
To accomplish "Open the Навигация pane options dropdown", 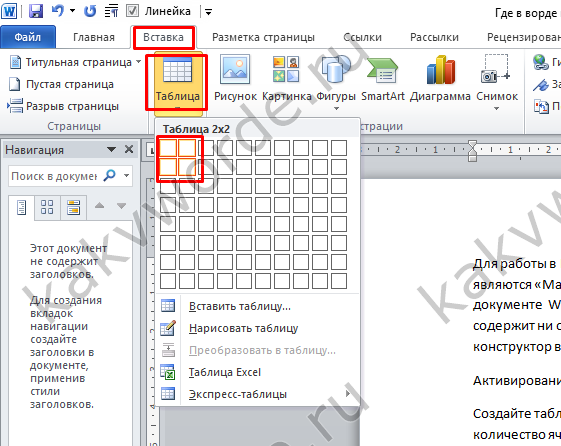I will click(111, 150).
